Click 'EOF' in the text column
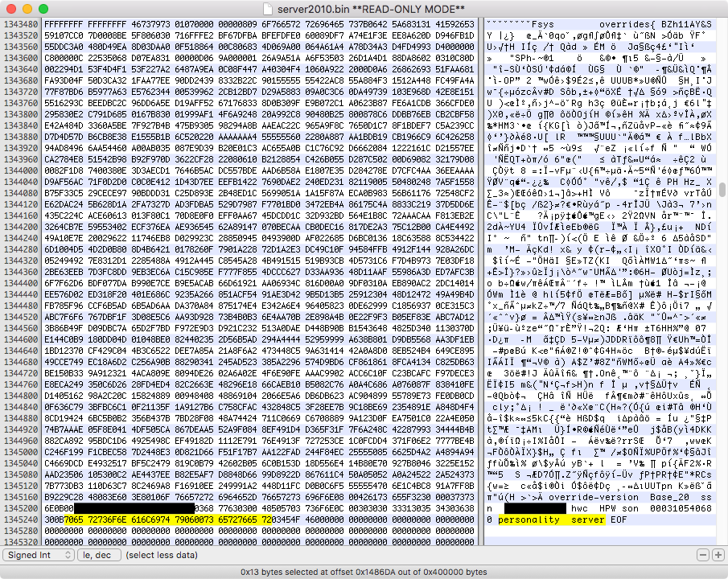The image size is (728, 579). click(619, 519)
